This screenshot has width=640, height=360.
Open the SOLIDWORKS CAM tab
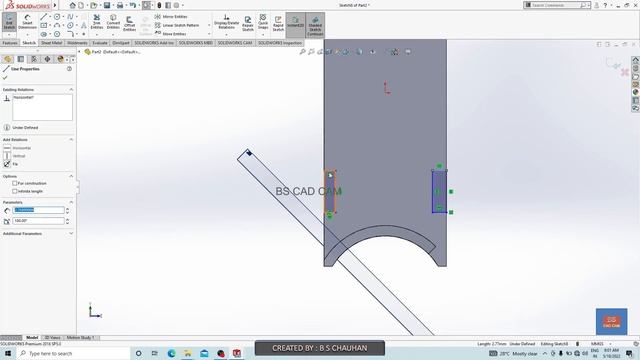(x=236, y=43)
